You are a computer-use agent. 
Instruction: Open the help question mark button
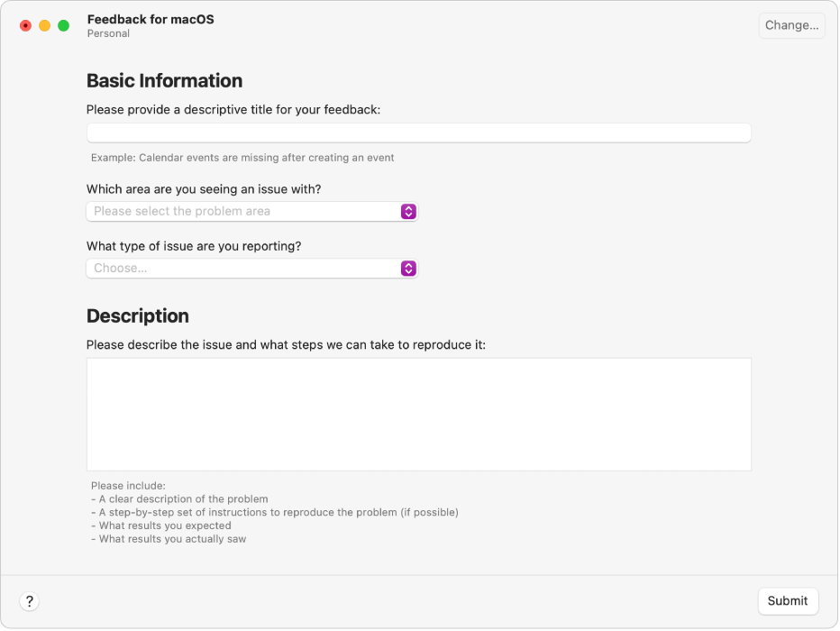29,601
